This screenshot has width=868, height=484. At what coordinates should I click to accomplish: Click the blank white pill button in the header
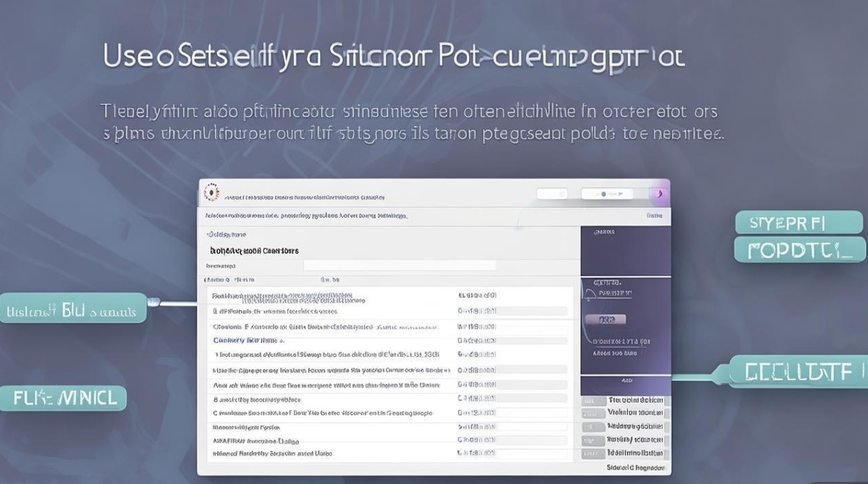(552, 194)
